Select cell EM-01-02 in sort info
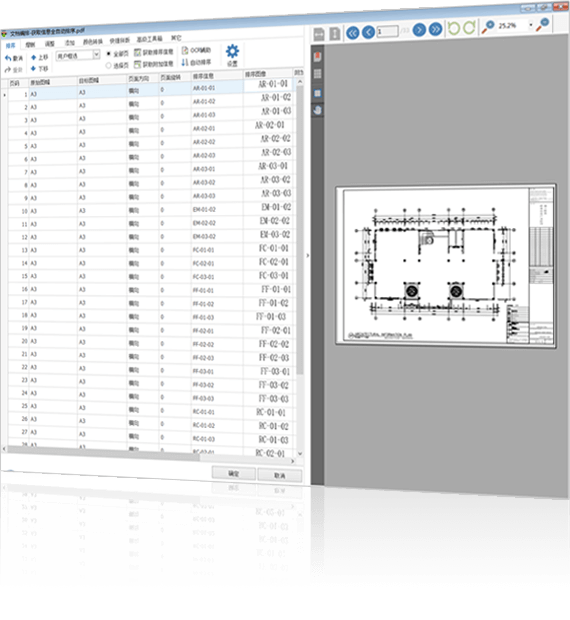 217,209
